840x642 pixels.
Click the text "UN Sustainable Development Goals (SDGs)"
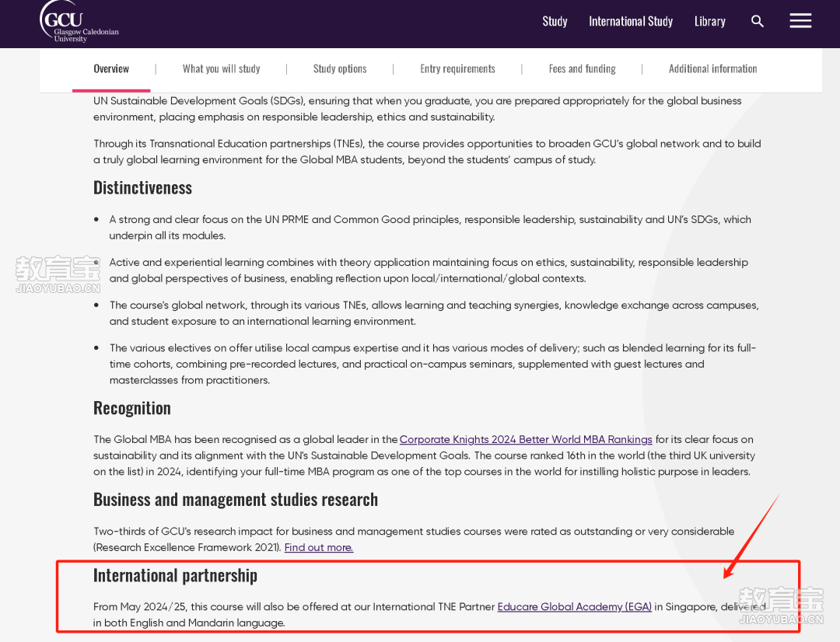pos(199,101)
